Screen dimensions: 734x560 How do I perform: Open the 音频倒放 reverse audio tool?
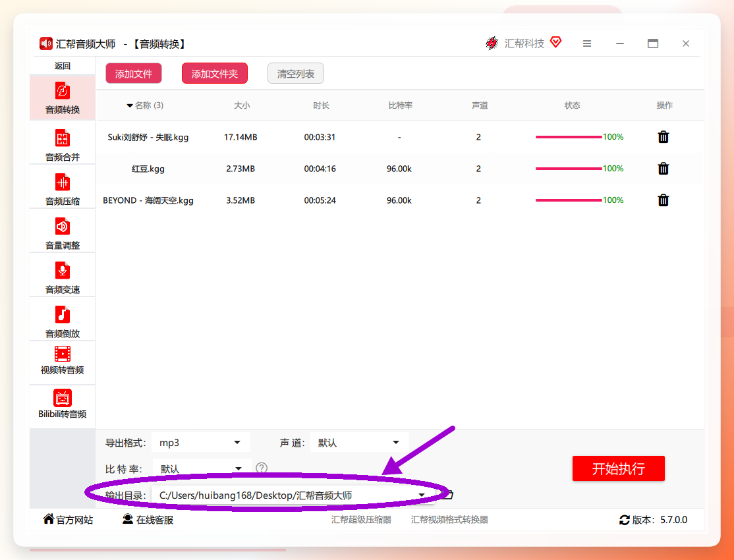[x=62, y=322]
